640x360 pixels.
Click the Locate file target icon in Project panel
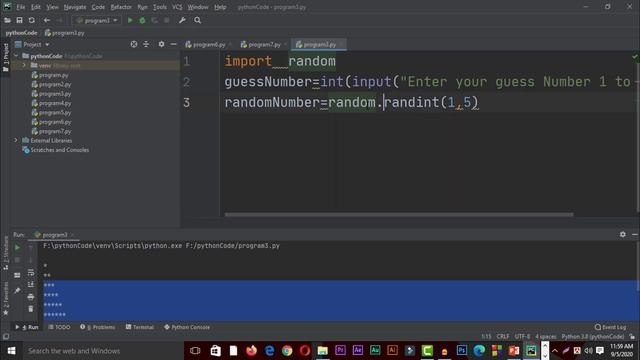click(x=134, y=44)
